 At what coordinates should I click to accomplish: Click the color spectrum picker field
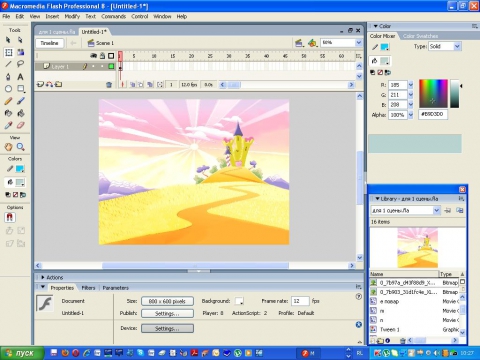433,94
